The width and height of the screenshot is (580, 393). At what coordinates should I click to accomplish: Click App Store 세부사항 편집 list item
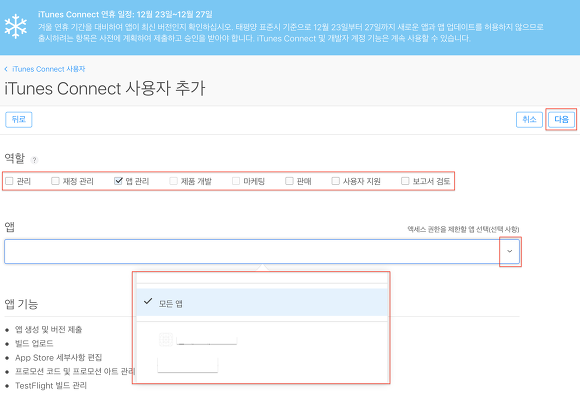[x=58, y=357]
